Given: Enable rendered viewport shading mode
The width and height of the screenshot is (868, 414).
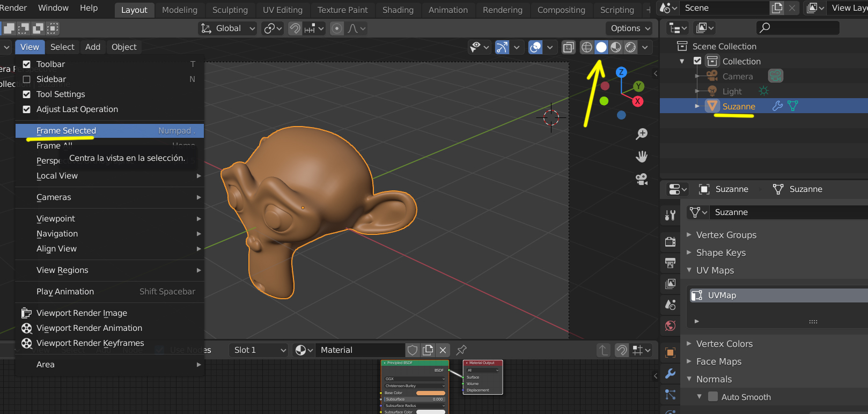Looking at the screenshot, I should tap(631, 47).
